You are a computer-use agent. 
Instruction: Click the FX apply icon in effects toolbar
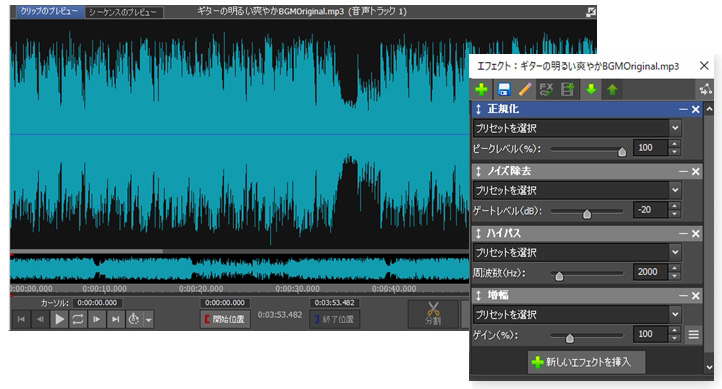pyautogui.click(x=546, y=89)
